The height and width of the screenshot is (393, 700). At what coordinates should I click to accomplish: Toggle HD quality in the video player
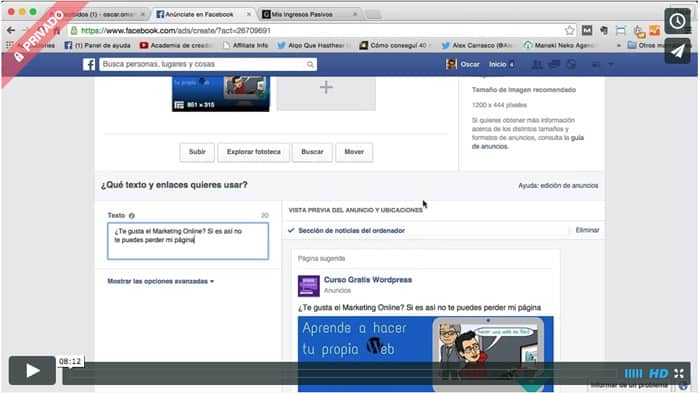click(658, 373)
